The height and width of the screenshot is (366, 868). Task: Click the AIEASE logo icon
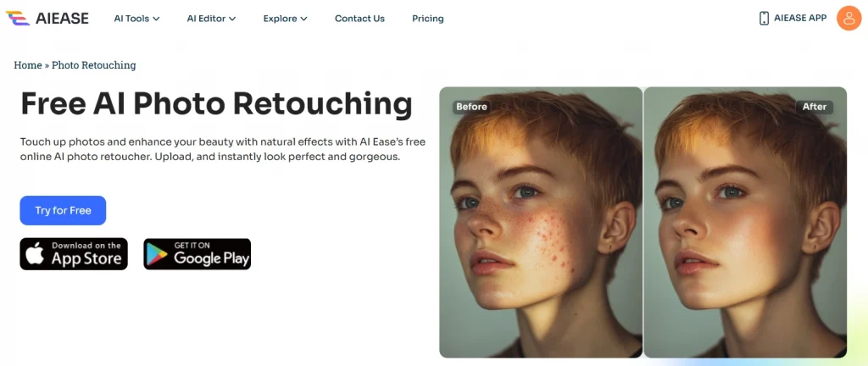(17, 18)
